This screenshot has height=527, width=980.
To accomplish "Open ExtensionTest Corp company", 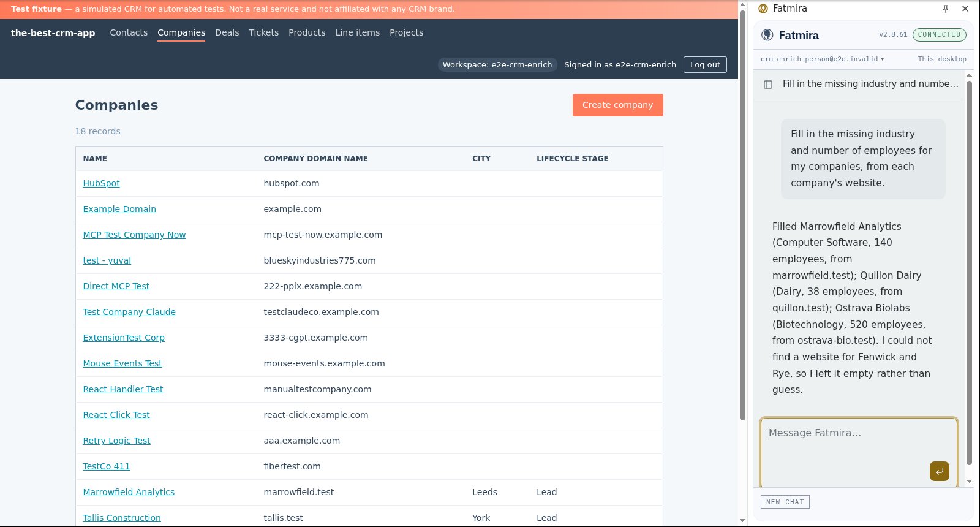I will pos(124,338).
